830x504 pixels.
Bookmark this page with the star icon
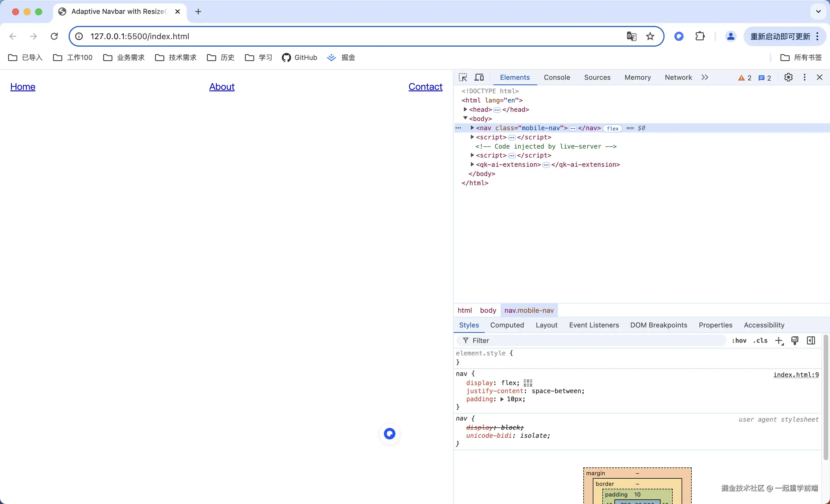pyautogui.click(x=650, y=36)
